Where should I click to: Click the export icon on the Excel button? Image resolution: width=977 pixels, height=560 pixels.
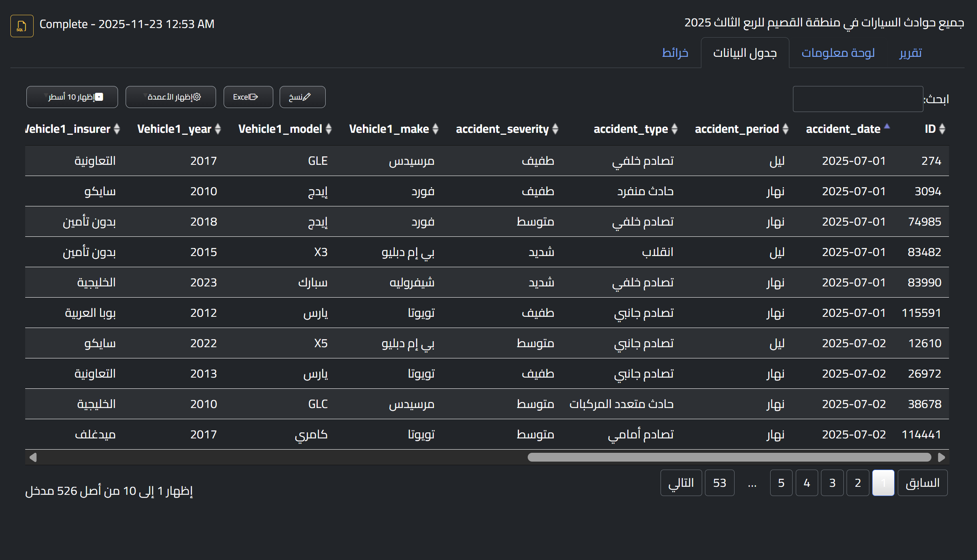click(x=254, y=96)
